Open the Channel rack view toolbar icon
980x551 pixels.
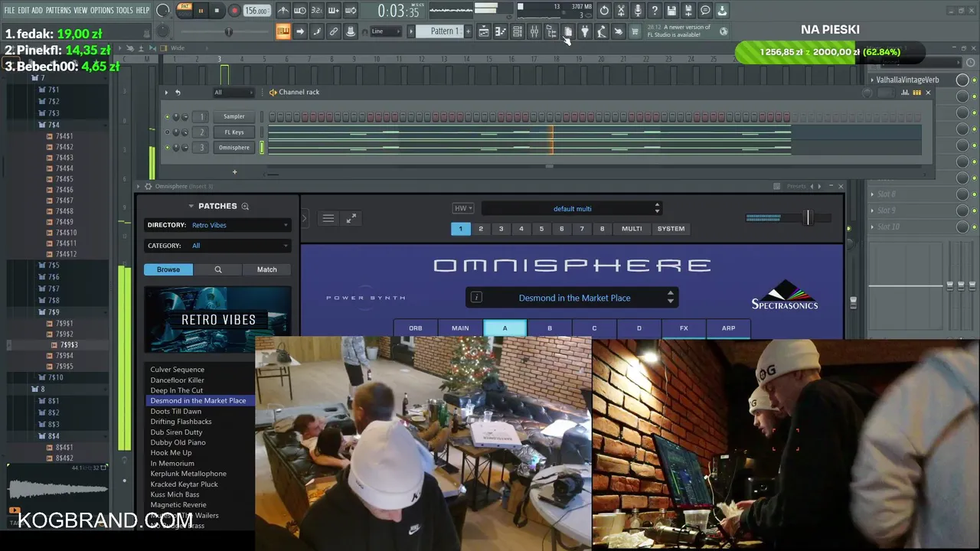[x=518, y=31]
